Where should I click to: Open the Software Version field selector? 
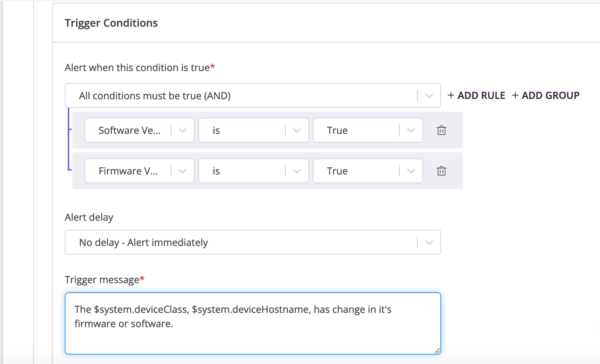pyautogui.click(x=130, y=130)
